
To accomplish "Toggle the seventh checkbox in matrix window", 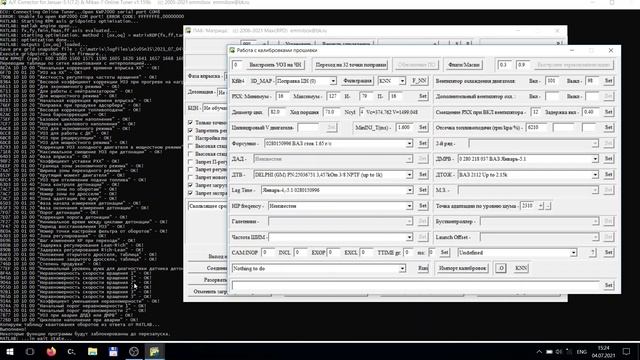I will tap(191, 169).
